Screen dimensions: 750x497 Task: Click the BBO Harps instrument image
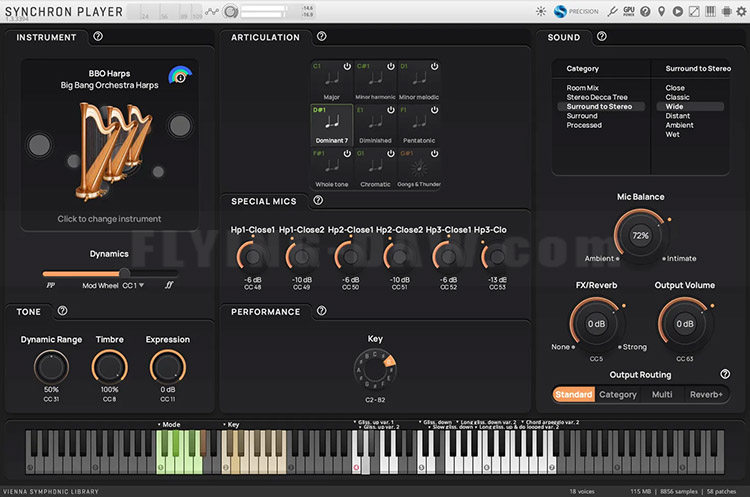pyautogui.click(x=113, y=151)
